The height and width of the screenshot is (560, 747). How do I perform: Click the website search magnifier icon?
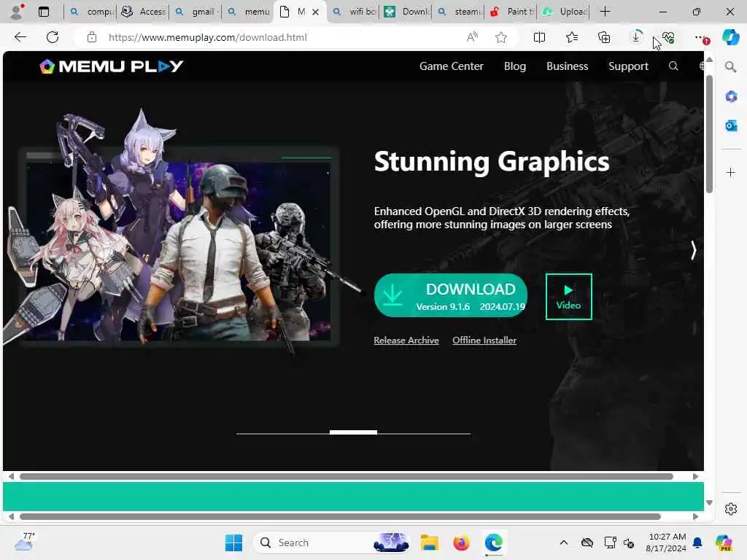673,66
